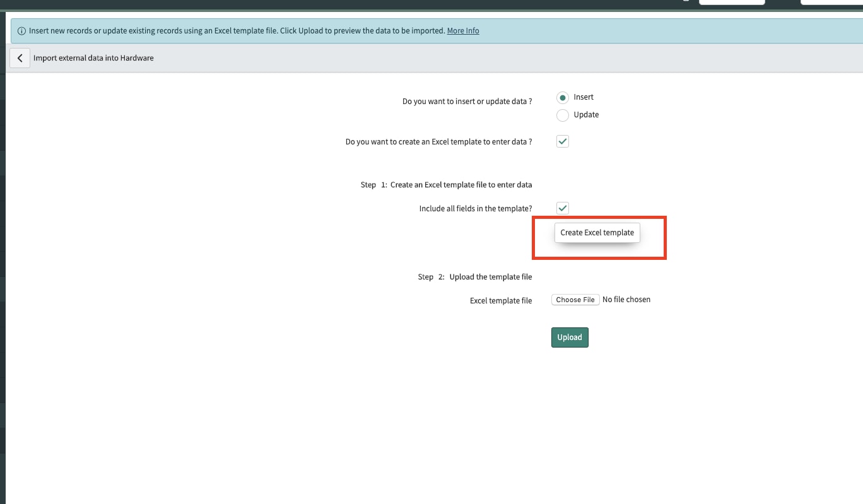This screenshot has height=504, width=863.
Task: Click the Step 2 heading text
Action: pyautogui.click(x=475, y=277)
